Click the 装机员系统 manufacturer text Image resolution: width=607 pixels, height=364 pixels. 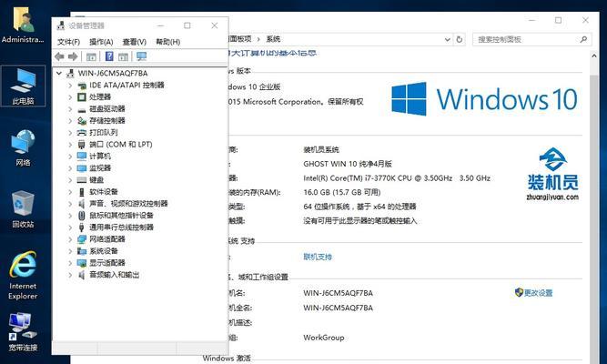pos(321,149)
